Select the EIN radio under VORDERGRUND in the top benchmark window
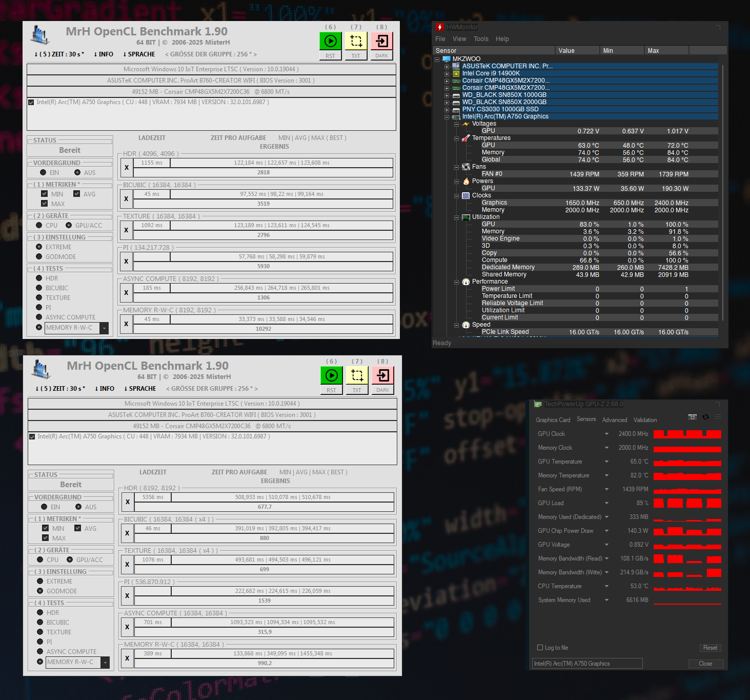Image resolution: width=750 pixels, height=700 pixels. pyautogui.click(x=43, y=172)
